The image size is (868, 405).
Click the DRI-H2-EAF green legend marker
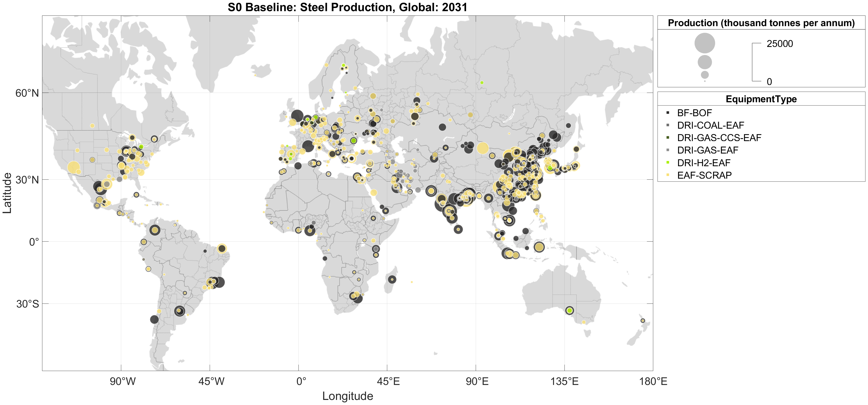pos(667,163)
